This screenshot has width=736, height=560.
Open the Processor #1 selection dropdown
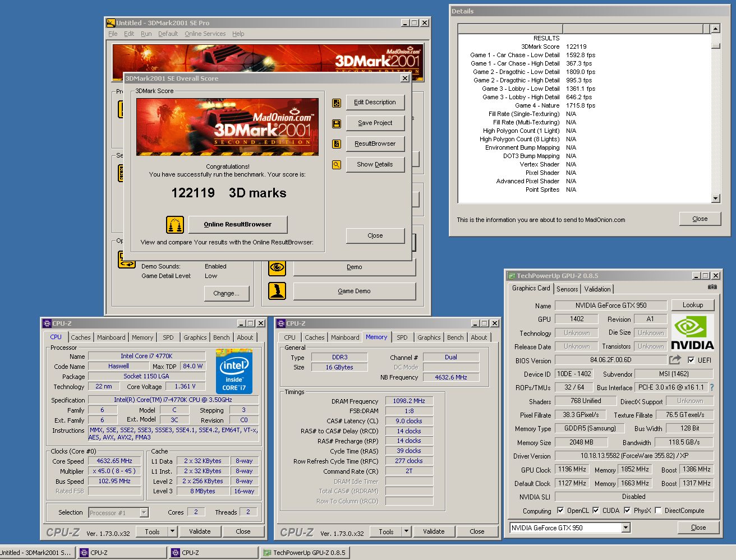click(x=144, y=512)
